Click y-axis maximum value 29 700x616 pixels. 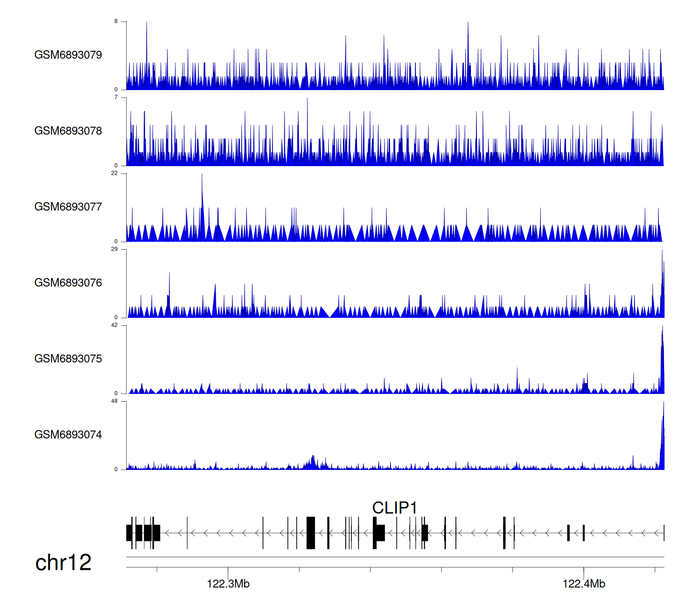[x=114, y=249]
